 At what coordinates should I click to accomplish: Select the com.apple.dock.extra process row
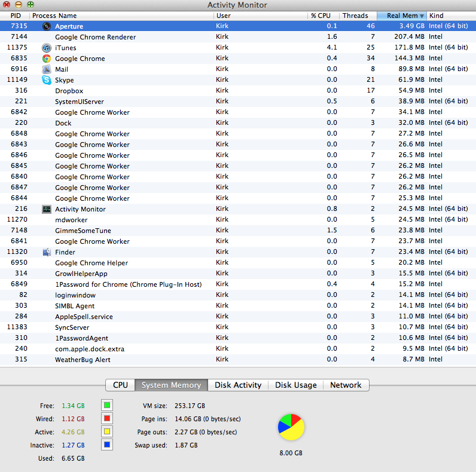pos(238,349)
